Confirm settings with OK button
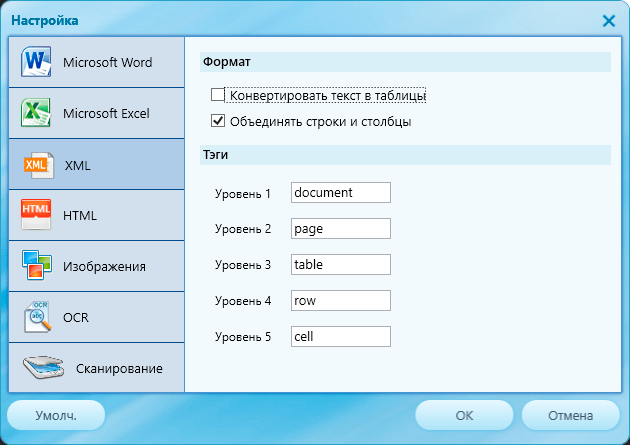 pyautogui.click(x=464, y=415)
